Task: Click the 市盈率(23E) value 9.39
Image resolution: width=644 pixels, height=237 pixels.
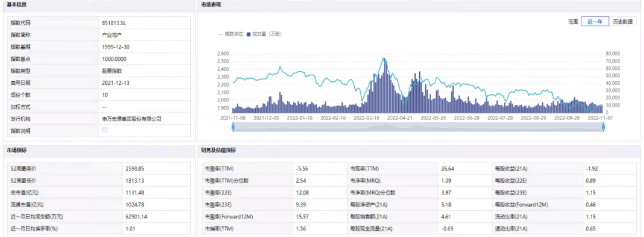Action: [x=301, y=205]
